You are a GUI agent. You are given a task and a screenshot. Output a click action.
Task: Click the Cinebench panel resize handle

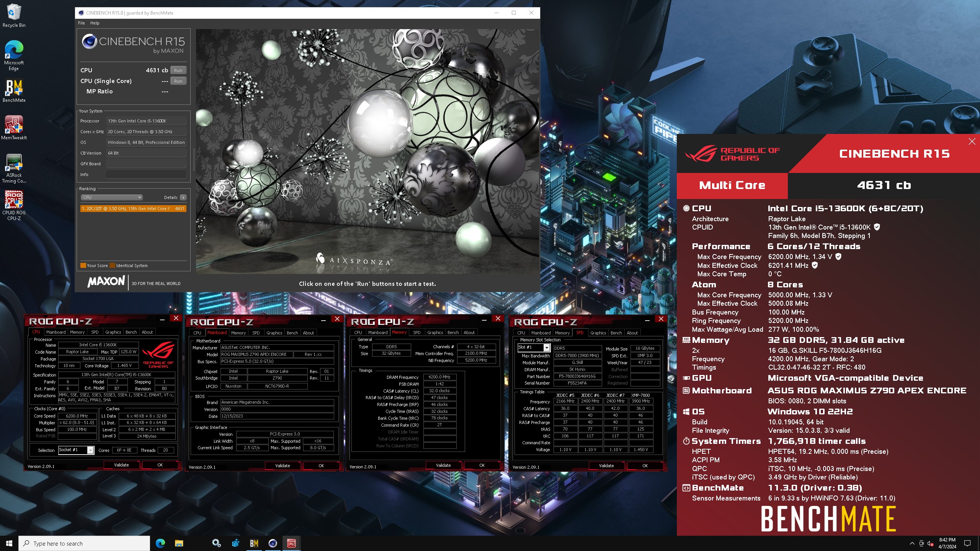click(194, 160)
